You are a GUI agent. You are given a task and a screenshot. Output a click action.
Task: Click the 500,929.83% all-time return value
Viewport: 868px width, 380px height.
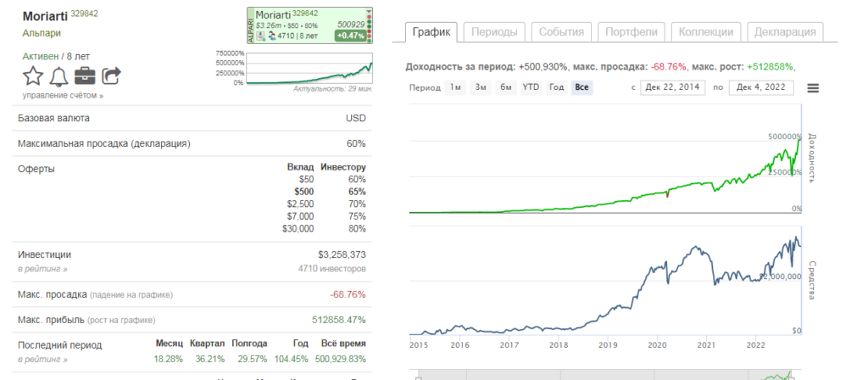click(341, 359)
